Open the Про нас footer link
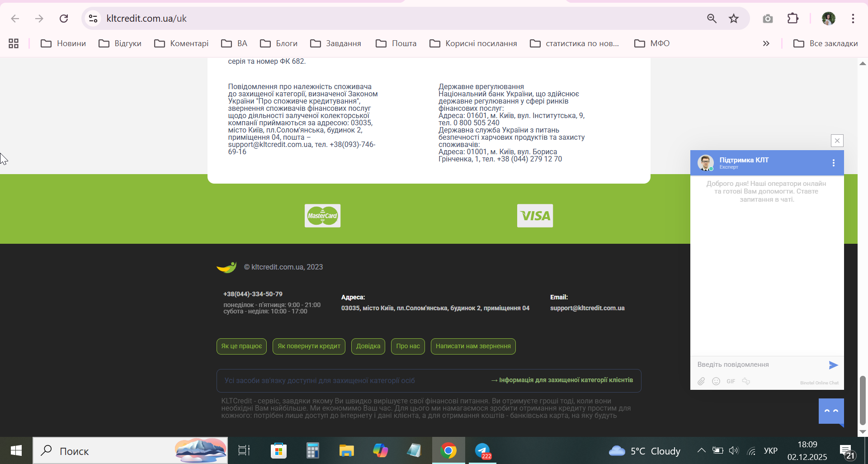 [408, 346]
